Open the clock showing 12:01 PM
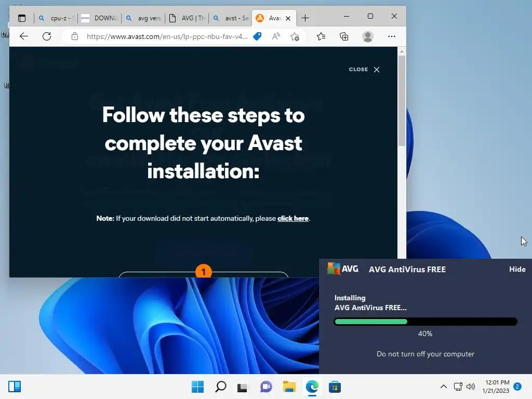This screenshot has width=532, height=399. [496, 387]
